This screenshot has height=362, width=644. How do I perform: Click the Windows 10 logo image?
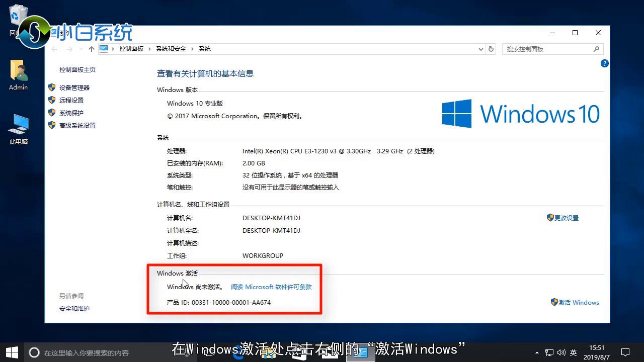click(x=521, y=114)
